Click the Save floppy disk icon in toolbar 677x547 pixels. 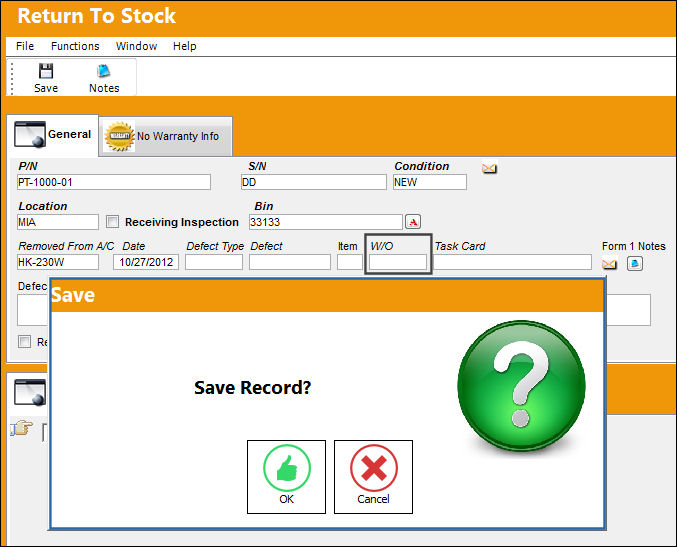[46, 71]
